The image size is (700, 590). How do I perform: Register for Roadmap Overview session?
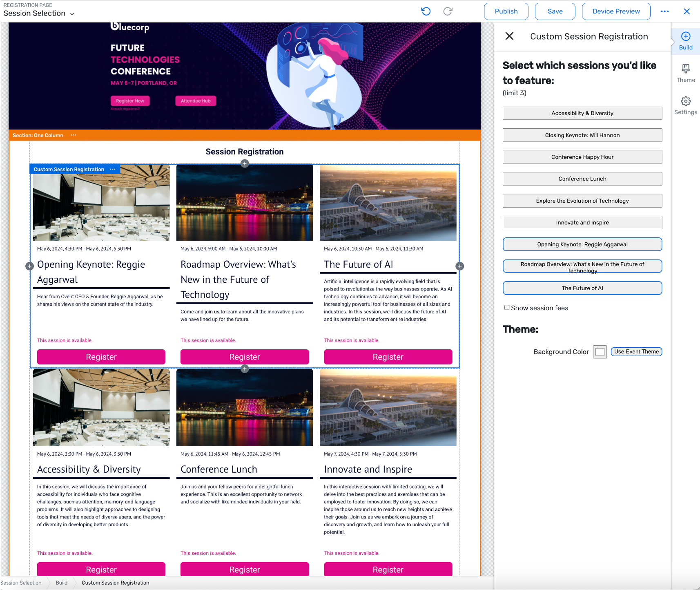[x=245, y=357]
